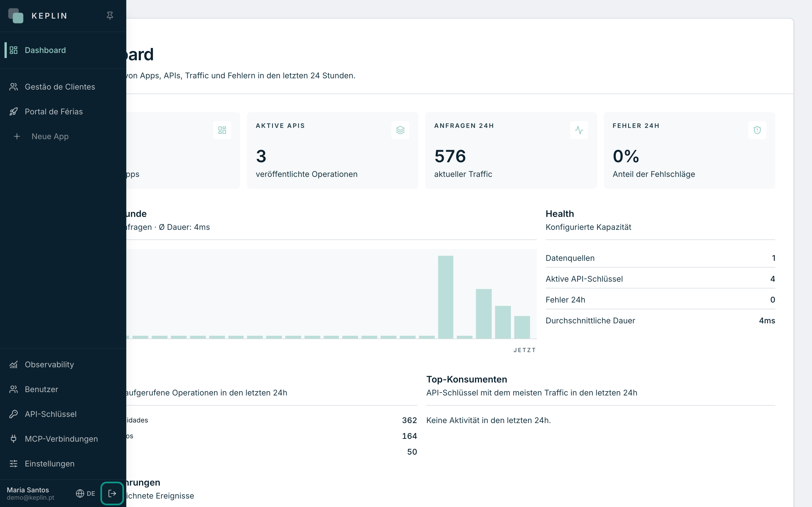Open the Observability chart icon
The width and height of the screenshot is (812, 507).
tap(14, 364)
